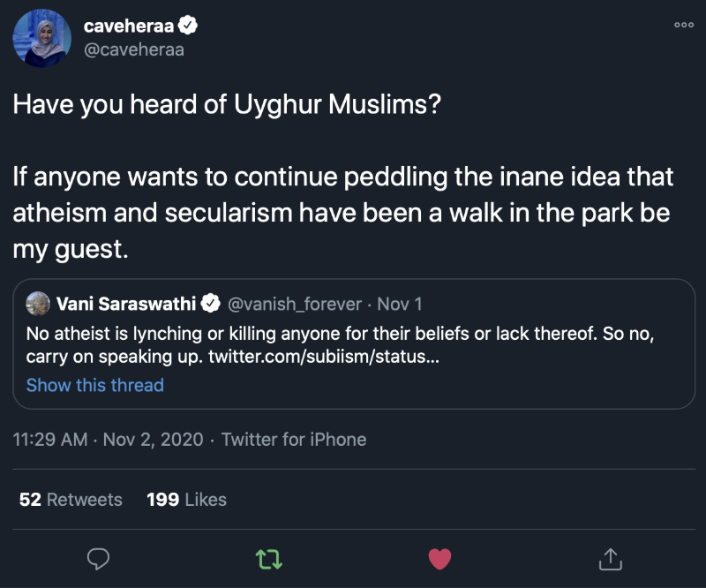Unlike the tweet via the red heart icon
706x588 pixels.
(439, 559)
